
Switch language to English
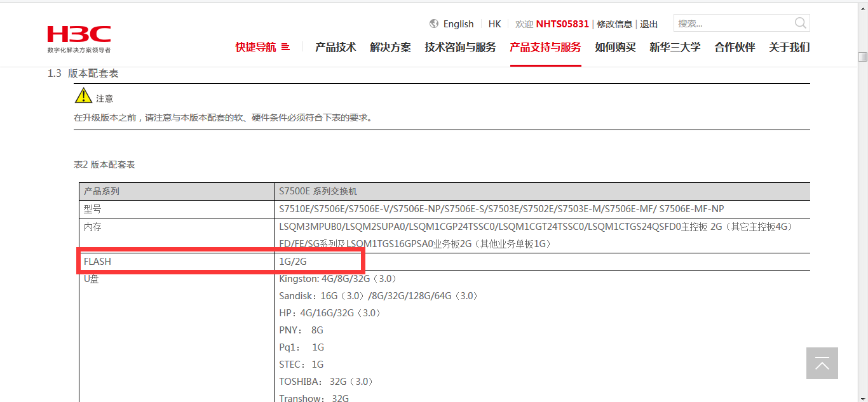pos(458,23)
